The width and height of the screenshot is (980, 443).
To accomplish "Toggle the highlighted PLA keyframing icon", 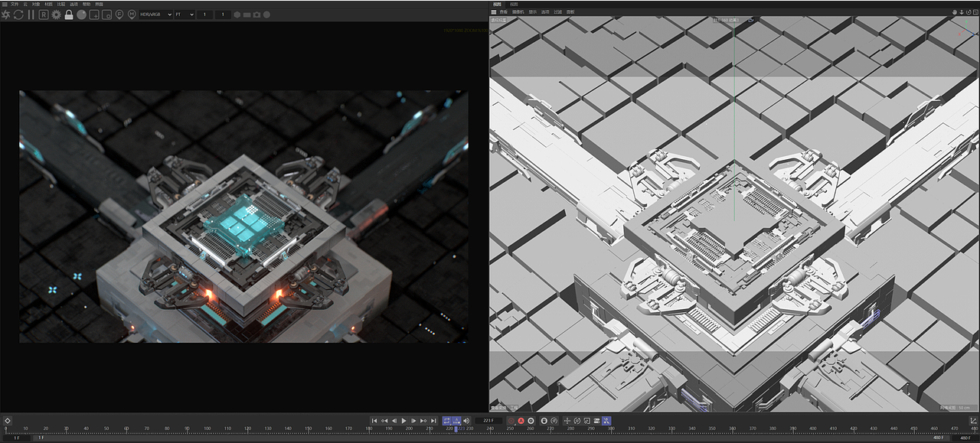I will pyautogui.click(x=606, y=421).
